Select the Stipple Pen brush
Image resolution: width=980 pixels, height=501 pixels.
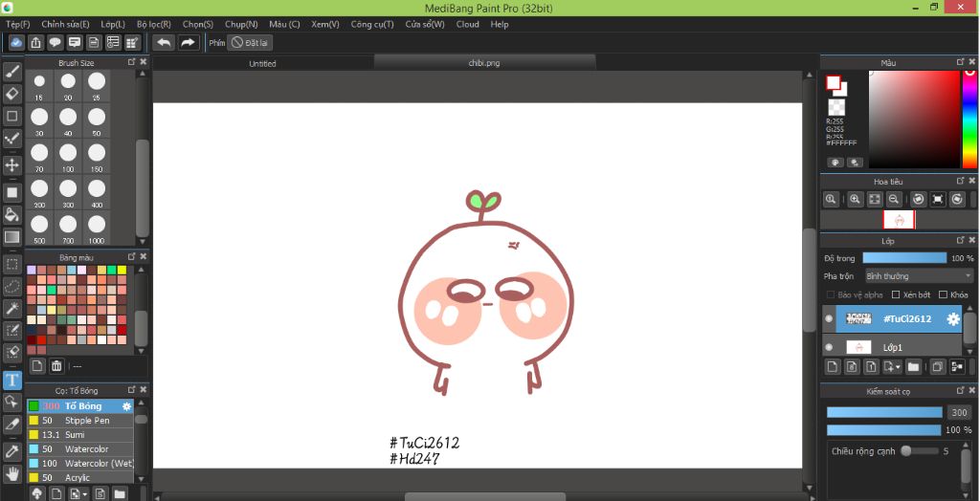click(80, 421)
